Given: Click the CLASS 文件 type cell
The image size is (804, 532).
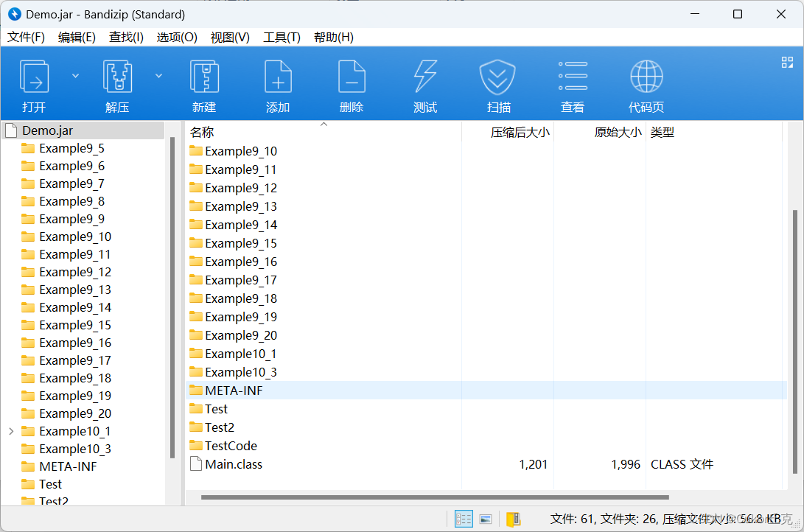Looking at the screenshot, I should click(682, 464).
